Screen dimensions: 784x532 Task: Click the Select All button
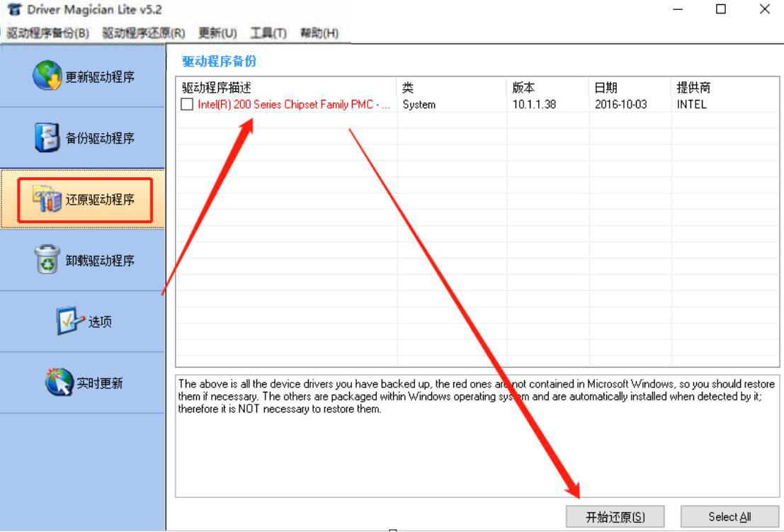tap(729, 516)
